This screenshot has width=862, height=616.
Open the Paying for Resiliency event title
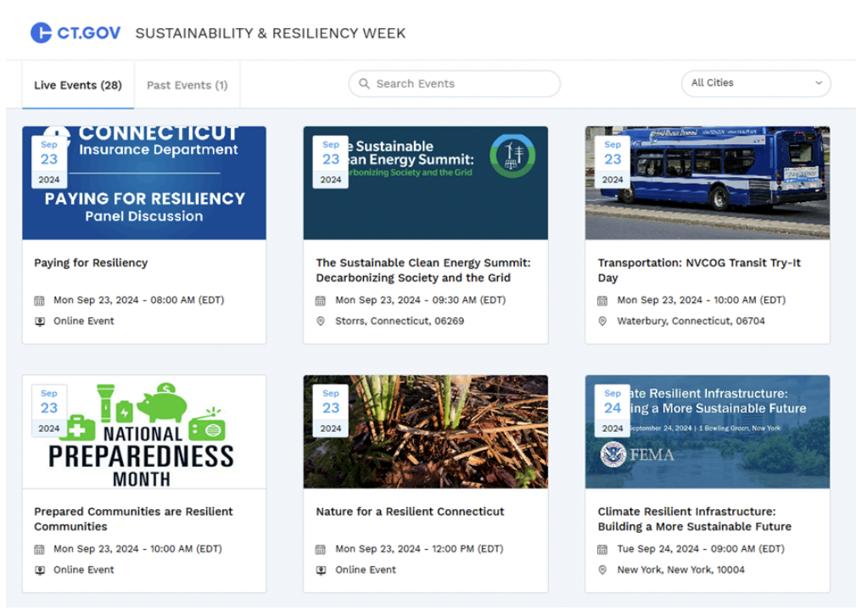[91, 263]
